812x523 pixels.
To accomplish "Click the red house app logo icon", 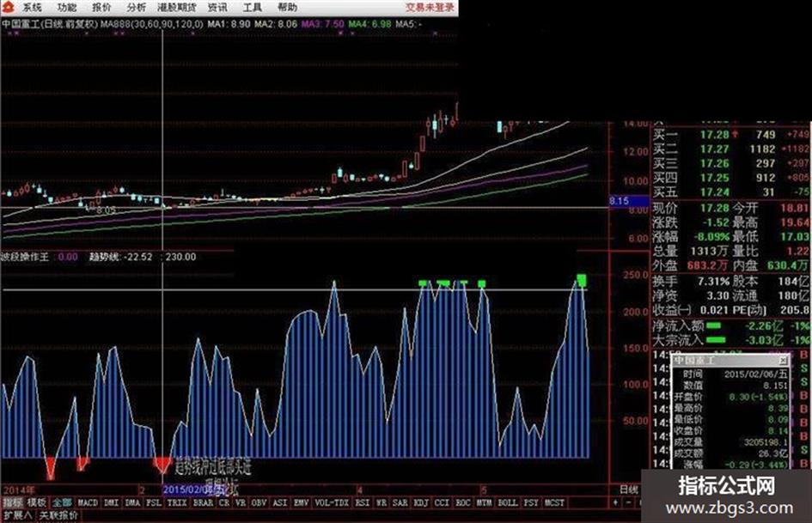I will click(x=9, y=7).
